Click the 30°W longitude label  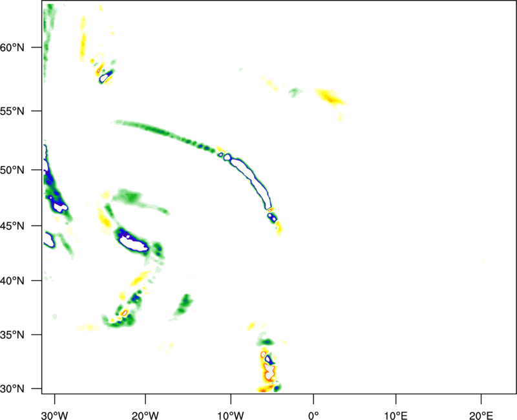tap(54, 415)
